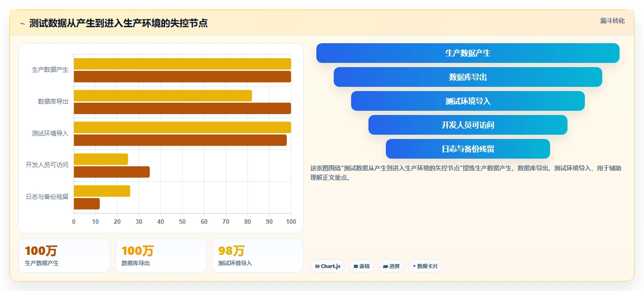Click the 数据库导出 chart axis label
The image size is (644, 291).
point(53,101)
